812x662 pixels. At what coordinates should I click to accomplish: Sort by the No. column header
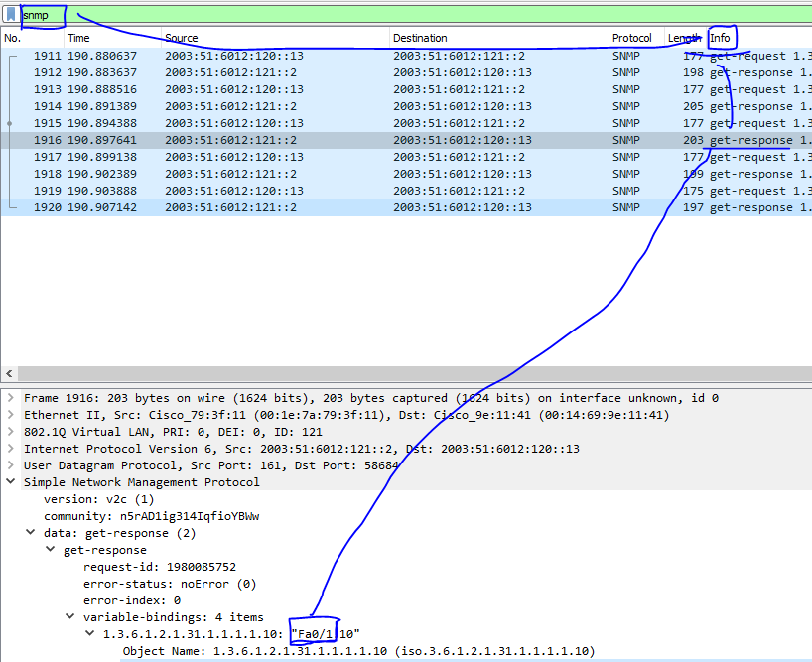32,38
